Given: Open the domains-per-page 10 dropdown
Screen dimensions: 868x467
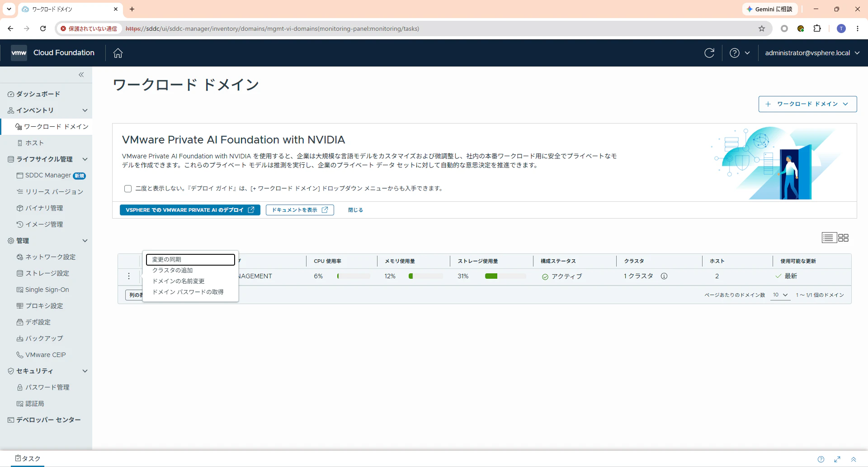Looking at the screenshot, I should tap(780, 295).
